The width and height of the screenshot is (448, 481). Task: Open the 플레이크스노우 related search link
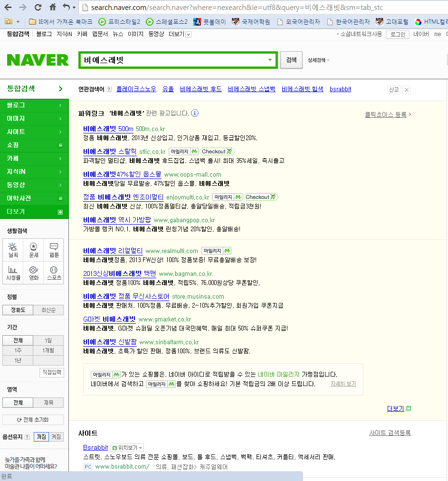[136, 89]
